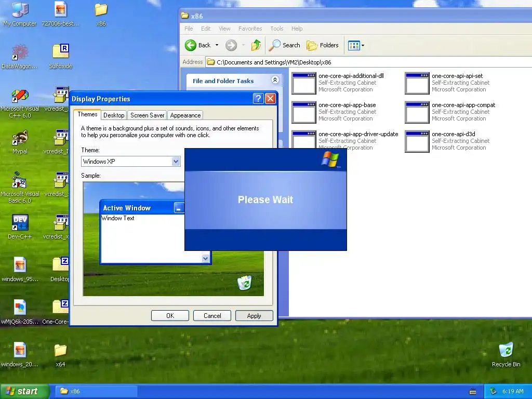This screenshot has width=532, height=399.
Task: Click the Active Window sample preview
Action: pyautogui.click(x=142, y=231)
